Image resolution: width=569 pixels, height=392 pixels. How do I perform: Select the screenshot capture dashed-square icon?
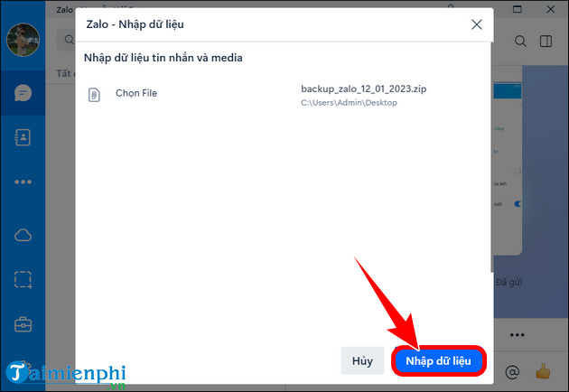(22, 280)
